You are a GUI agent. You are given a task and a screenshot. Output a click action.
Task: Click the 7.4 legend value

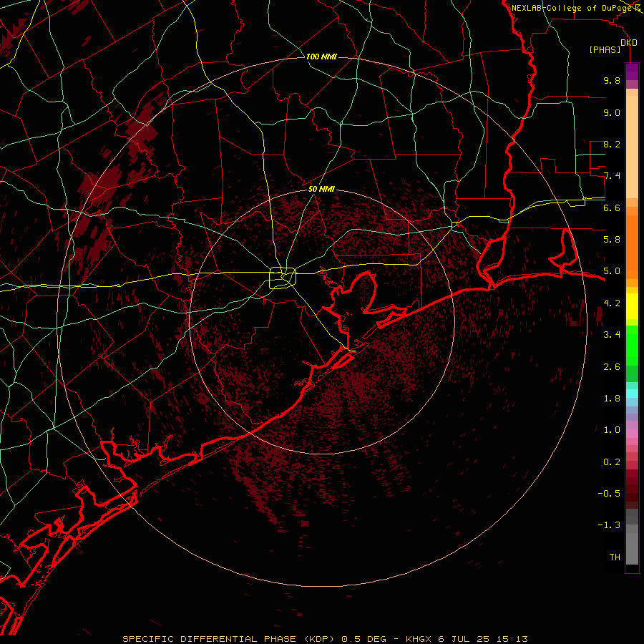point(612,176)
